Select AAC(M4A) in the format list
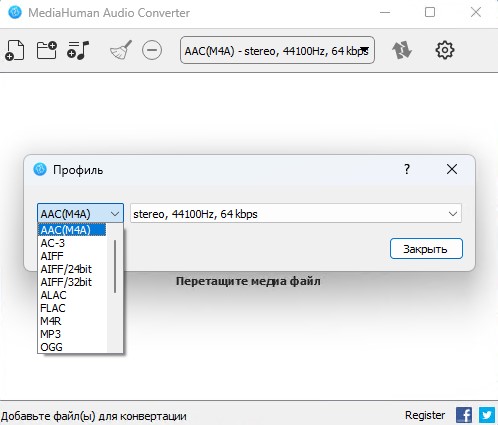 coord(72,230)
